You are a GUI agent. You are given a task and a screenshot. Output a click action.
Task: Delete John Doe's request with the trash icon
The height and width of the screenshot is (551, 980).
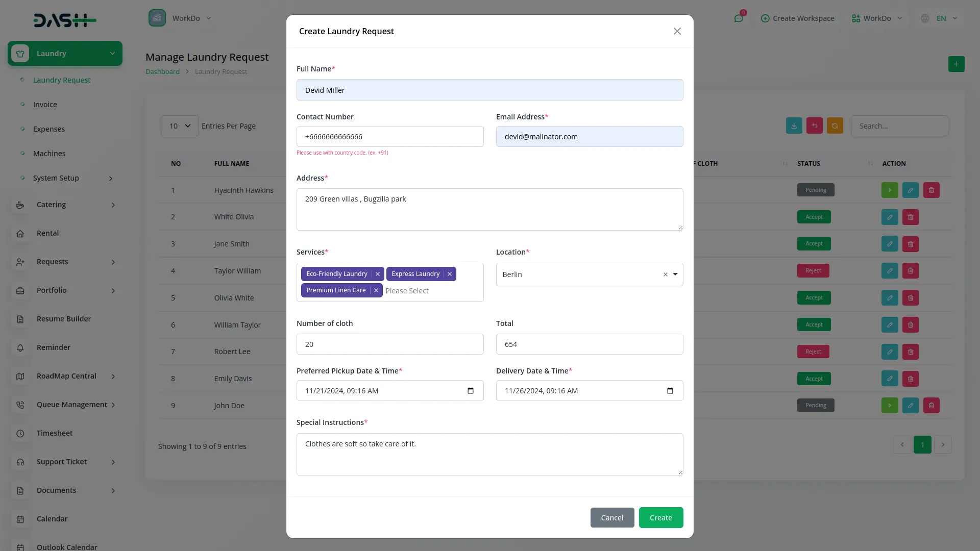point(931,405)
